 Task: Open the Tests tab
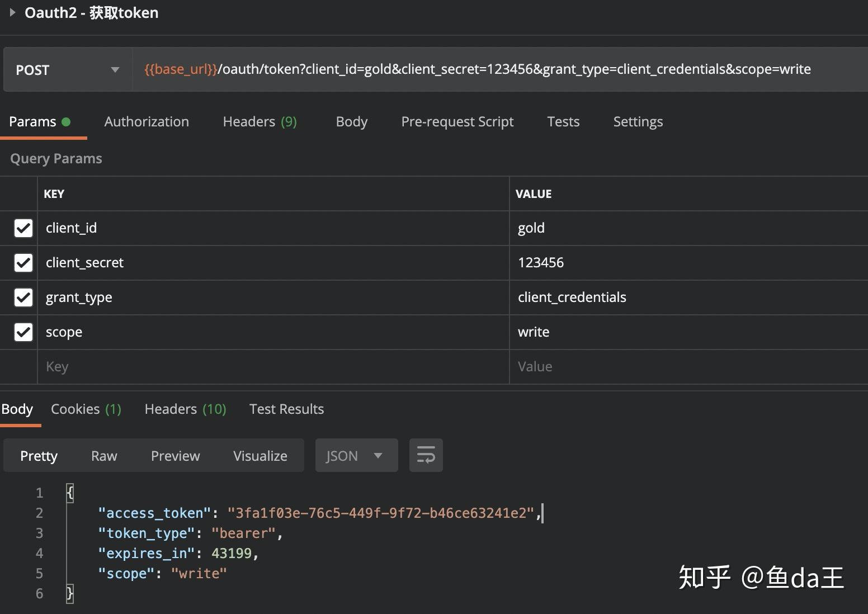click(x=563, y=122)
